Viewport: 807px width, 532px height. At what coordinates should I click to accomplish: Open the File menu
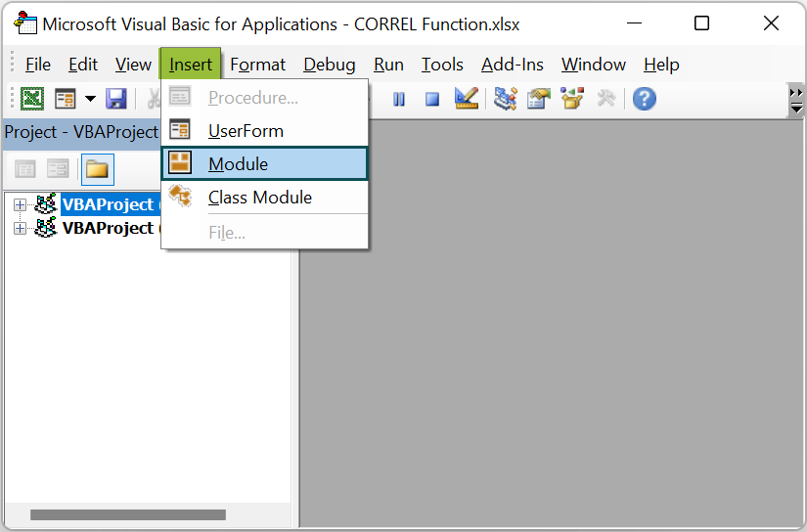pos(37,65)
